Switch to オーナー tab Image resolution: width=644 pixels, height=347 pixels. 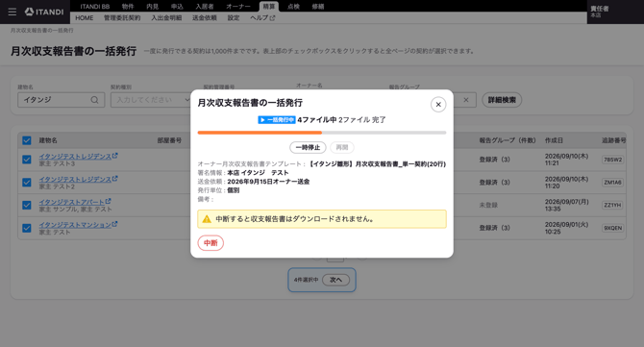pyautogui.click(x=238, y=7)
